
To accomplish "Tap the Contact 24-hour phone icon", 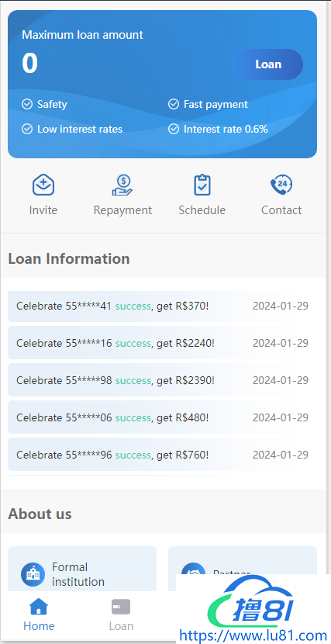I will (x=281, y=185).
